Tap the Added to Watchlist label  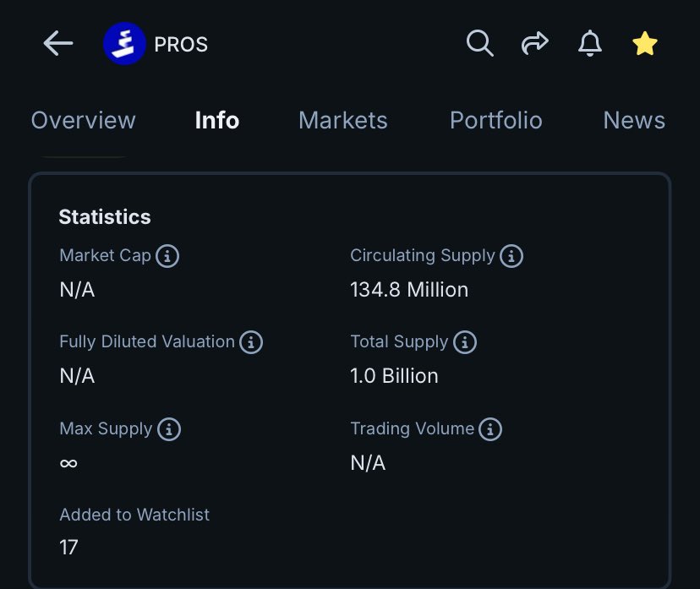(x=134, y=515)
